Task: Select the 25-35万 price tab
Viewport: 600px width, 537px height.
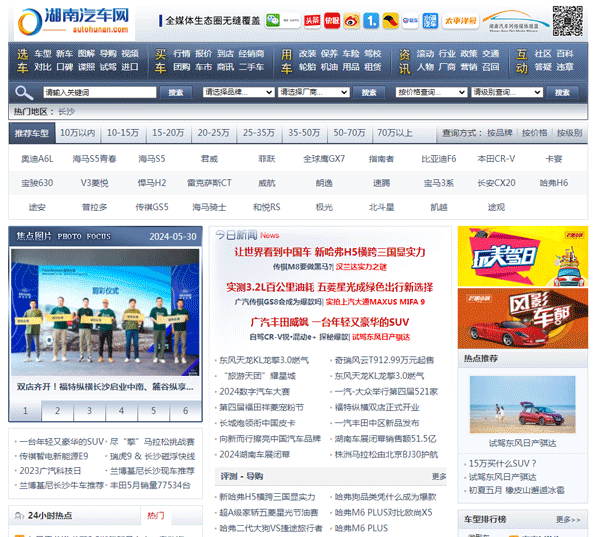Action: coord(259,133)
